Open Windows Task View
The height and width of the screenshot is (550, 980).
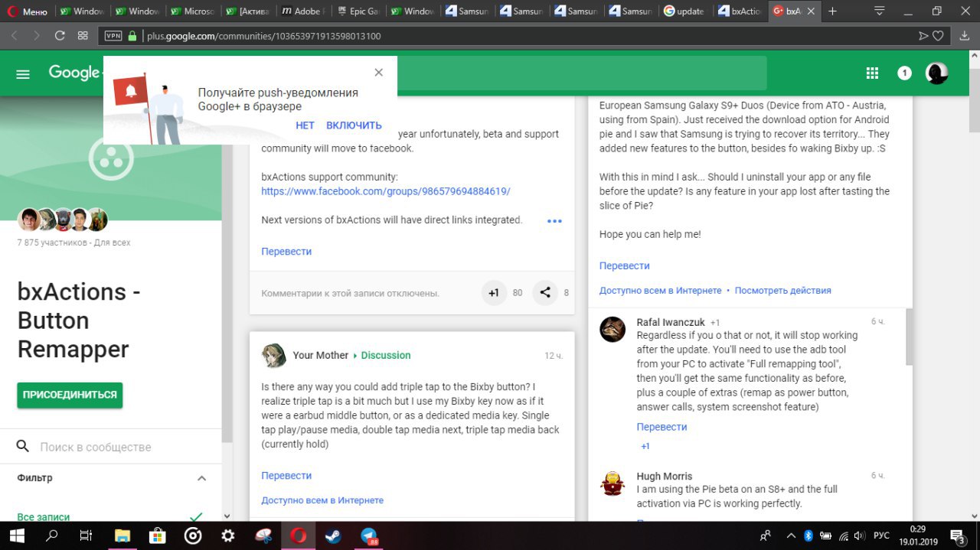pos(87,535)
